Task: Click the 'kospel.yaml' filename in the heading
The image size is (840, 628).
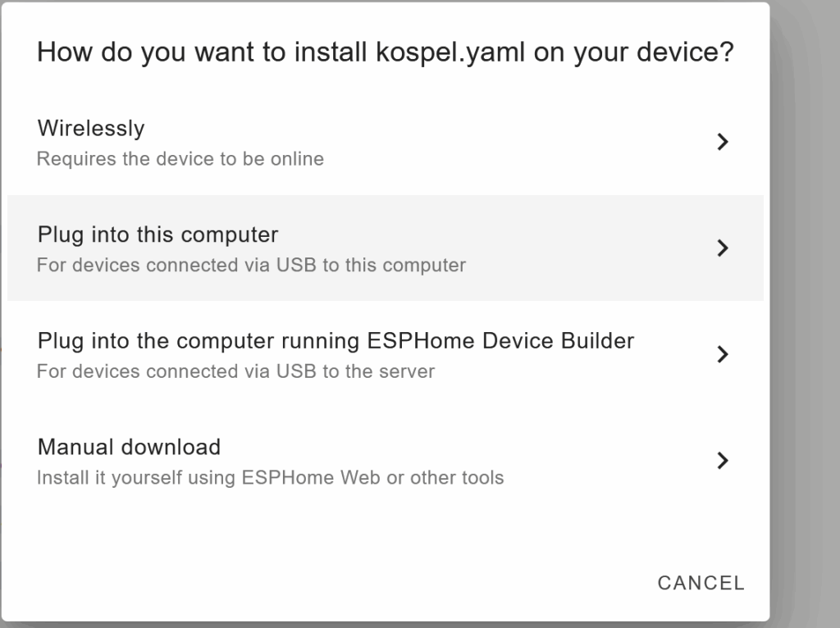Action: [x=450, y=53]
